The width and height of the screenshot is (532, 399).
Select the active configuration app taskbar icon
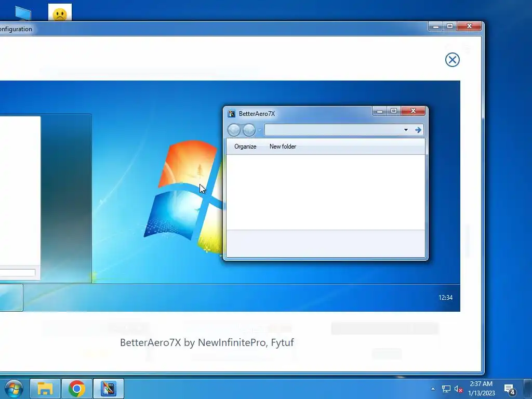point(109,389)
